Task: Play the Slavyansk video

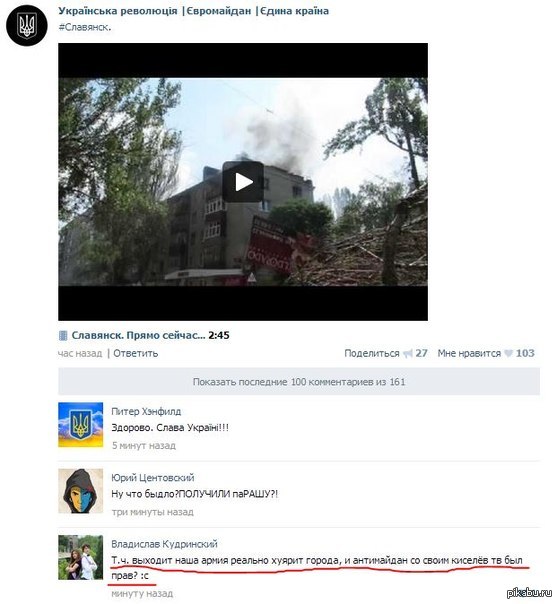Action: 243,182
